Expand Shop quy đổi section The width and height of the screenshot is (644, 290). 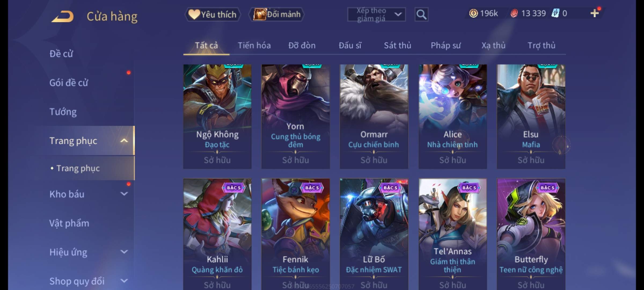(124, 281)
